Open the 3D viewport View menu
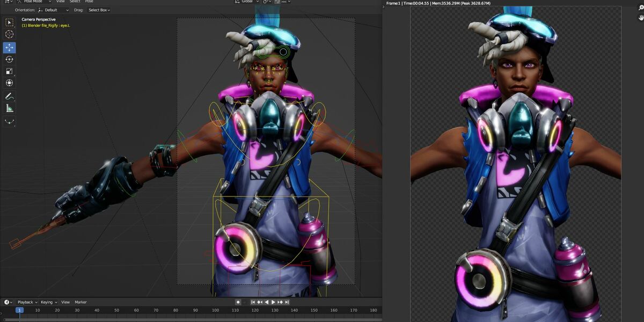Screen dimensions: 644x322 [x=61, y=2]
